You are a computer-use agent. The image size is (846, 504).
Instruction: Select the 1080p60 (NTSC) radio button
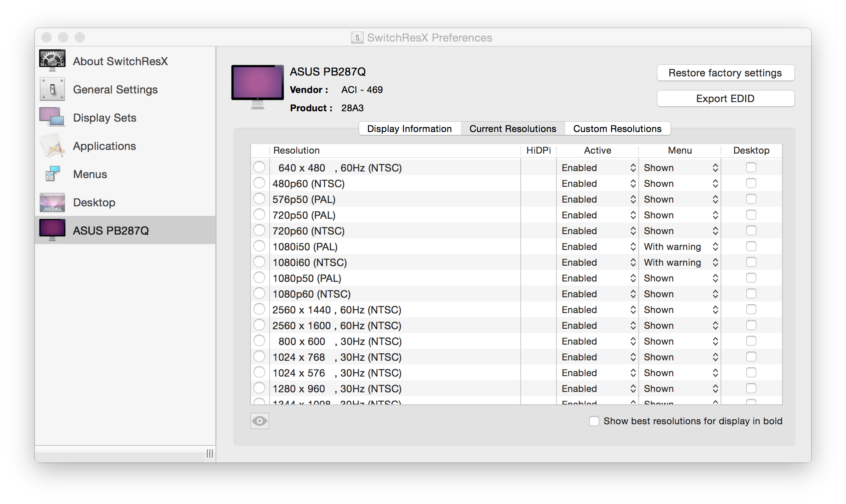point(259,294)
